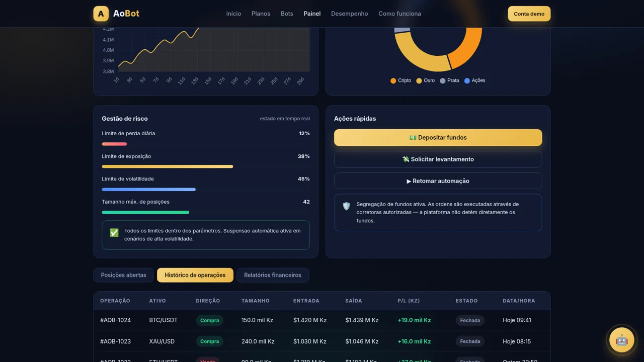Viewport: 644px width, 362px height.
Task: Click the DIREÇÃO column header
Action: pos(208,301)
